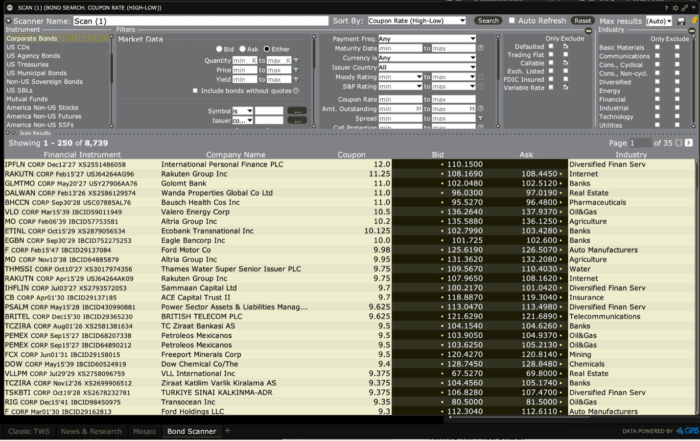Click the Scanner Name input field
This screenshot has height=441, width=700.
(x=200, y=21)
